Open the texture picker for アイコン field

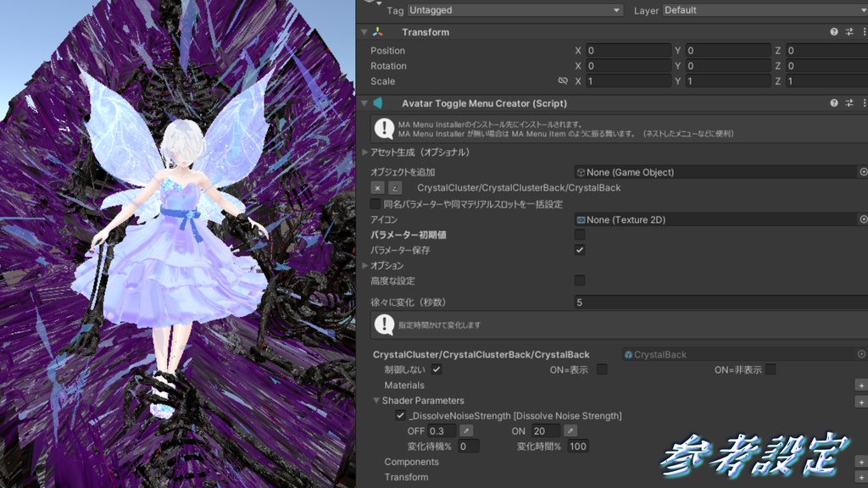tap(864, 219)
